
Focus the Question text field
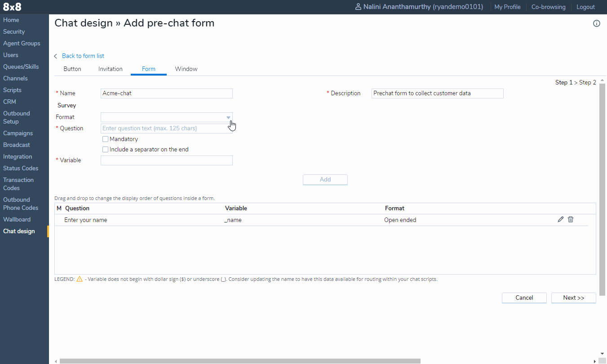(167, 129)
